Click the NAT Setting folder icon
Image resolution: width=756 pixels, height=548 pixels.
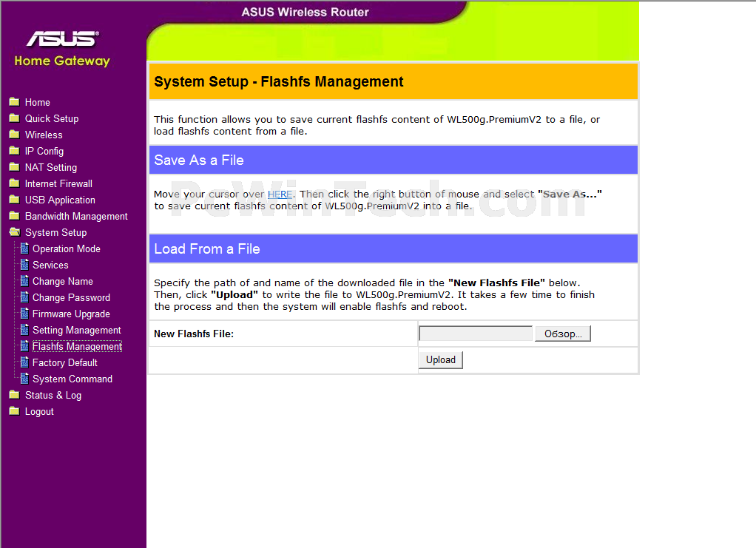[x=15, y=167]
